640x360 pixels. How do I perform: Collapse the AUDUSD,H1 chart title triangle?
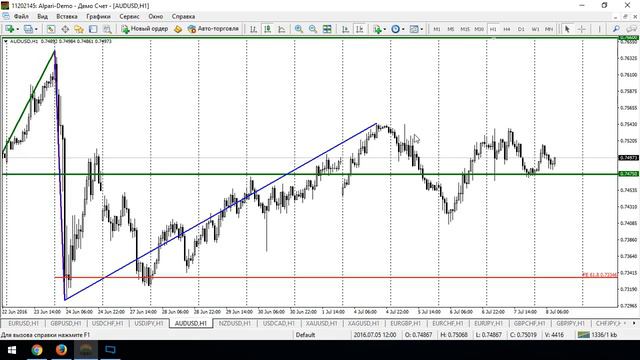(6, 41)
